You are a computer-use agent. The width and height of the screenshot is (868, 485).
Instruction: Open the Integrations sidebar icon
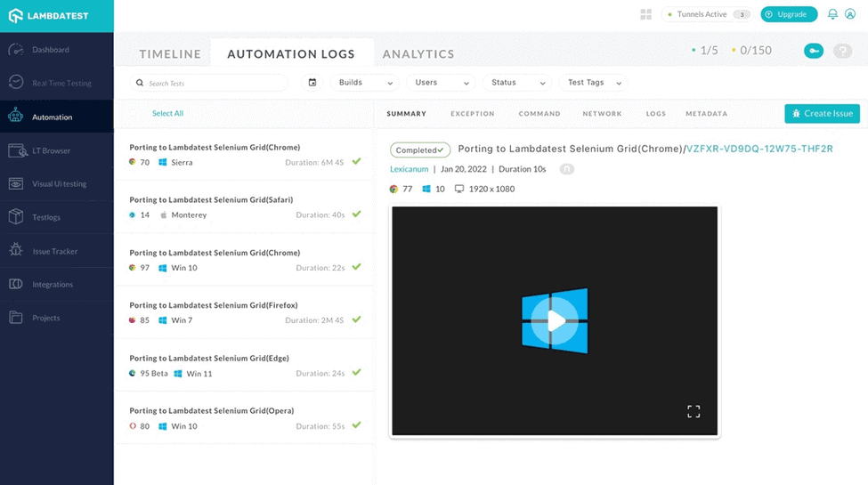coord(16,284)
